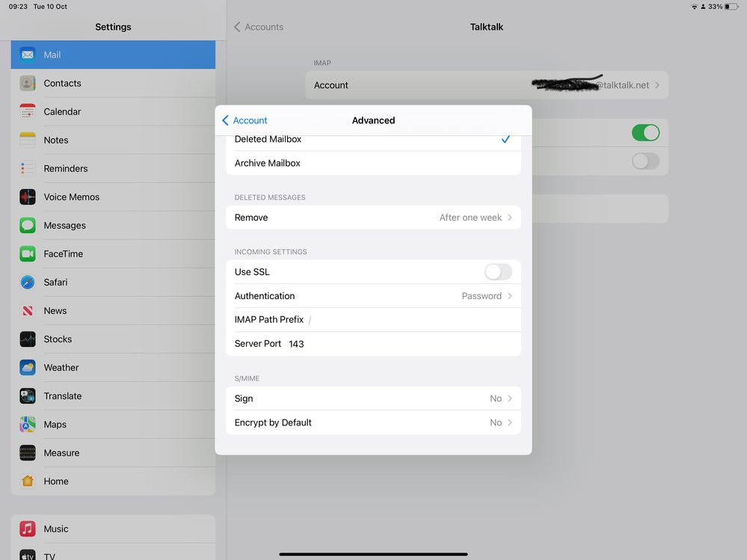This screenshot has height=560, width=747.
Task: Tap the Weather app icon
Action: pyautogui.click(x=28, y=368)
